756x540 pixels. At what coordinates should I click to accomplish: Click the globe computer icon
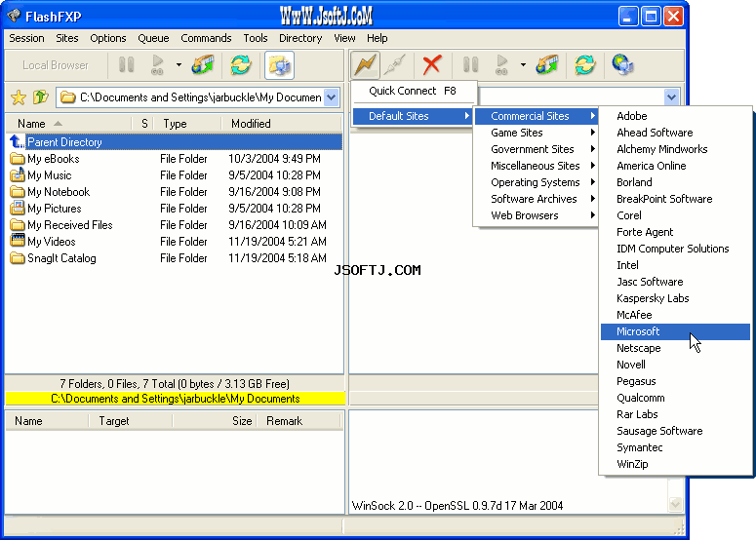click(622, 65)
